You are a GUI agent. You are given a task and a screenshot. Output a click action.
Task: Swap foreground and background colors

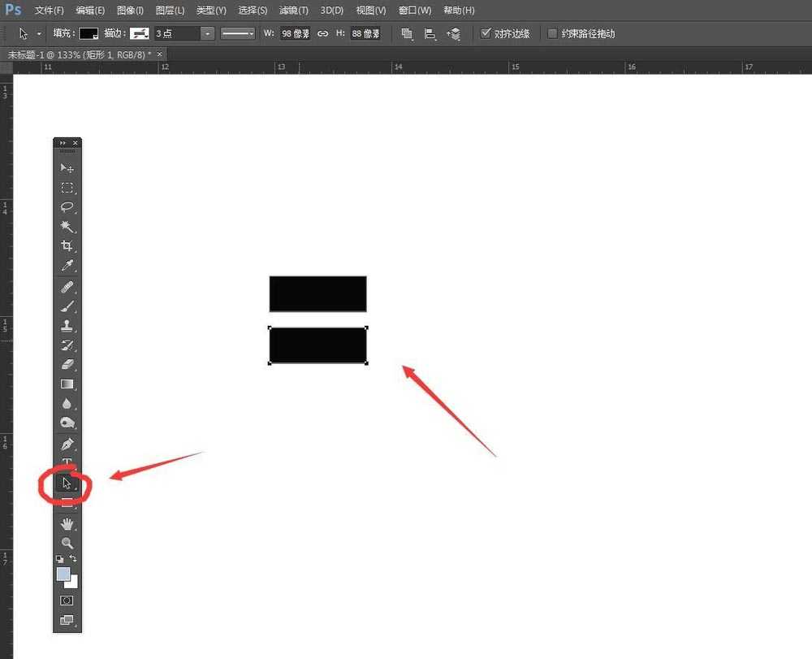[x=74, y=559]
